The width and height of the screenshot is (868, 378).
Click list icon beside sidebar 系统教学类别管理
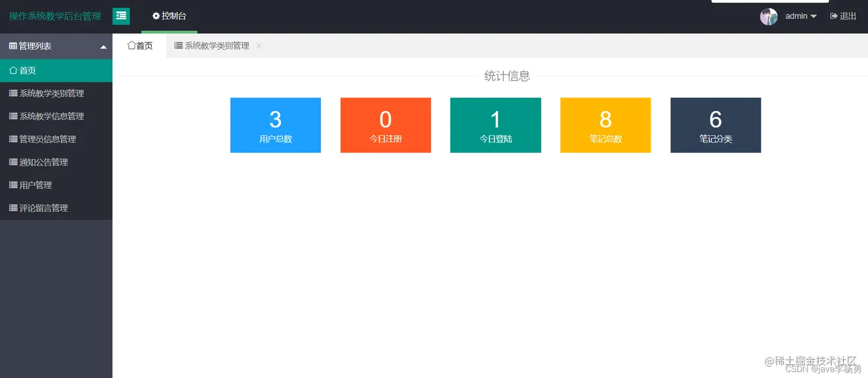[13, 93]
